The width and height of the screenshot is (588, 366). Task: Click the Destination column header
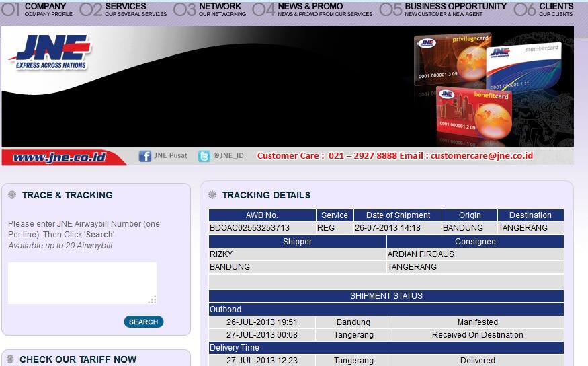pyautogui.click(x=530, y=215)
